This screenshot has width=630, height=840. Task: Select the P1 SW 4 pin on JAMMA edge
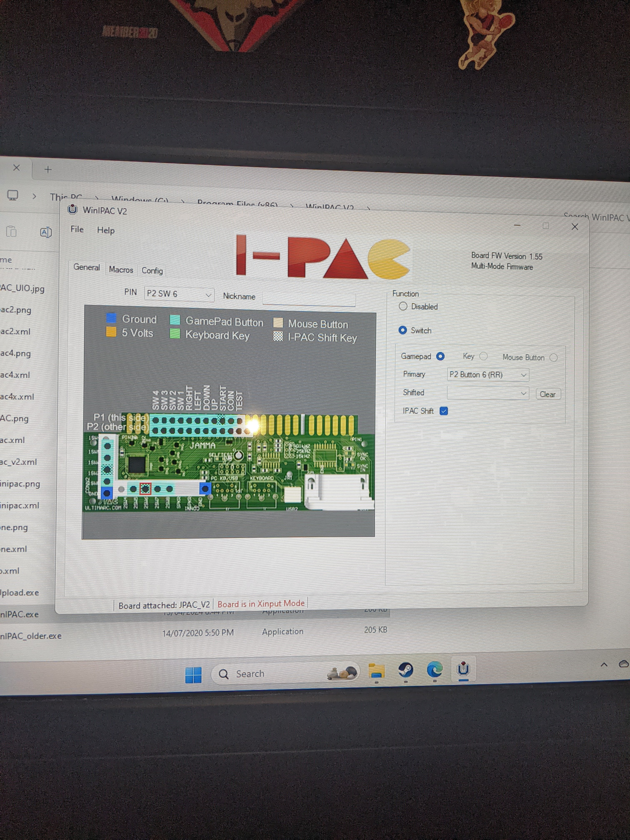[x=156, y=421]
